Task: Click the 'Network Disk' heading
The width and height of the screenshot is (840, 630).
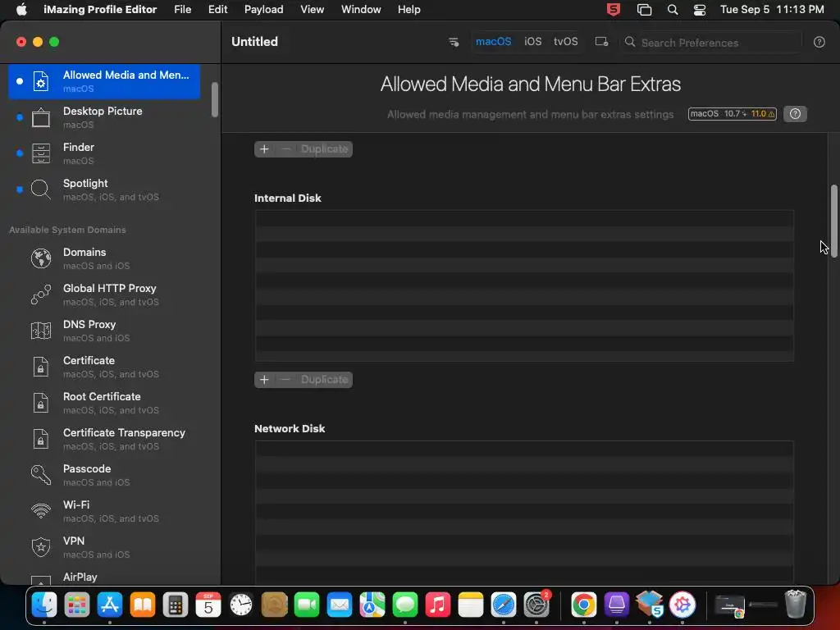Action: pyautogui.click(x=290, y=428)
